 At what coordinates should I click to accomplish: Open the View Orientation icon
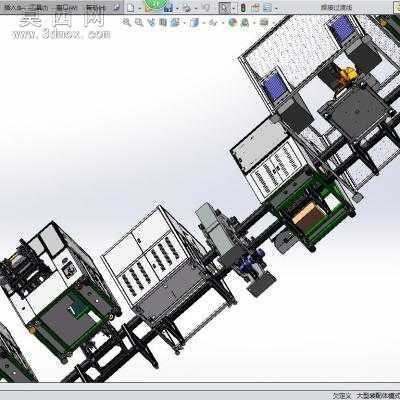tap(174, 22)
